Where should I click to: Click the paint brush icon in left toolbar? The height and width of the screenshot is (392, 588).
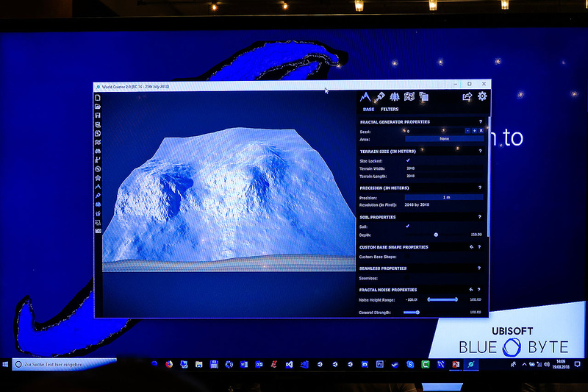(x=98, y=196)
